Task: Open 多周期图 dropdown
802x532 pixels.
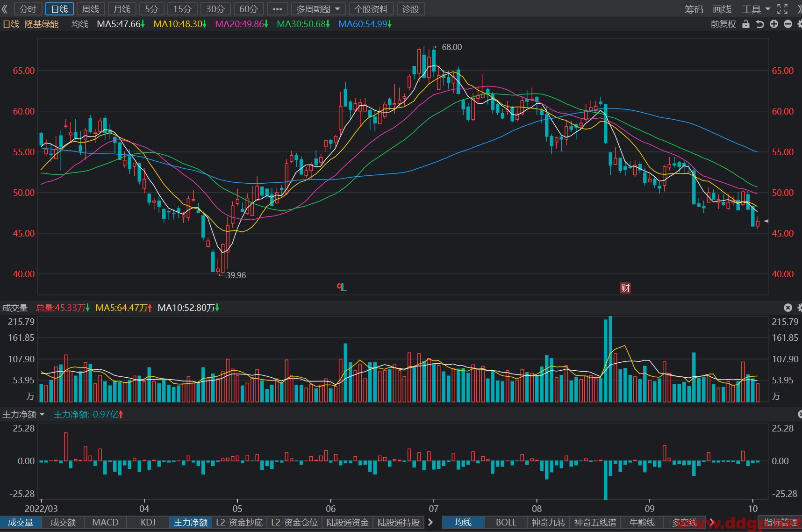Action: point(318,9)
